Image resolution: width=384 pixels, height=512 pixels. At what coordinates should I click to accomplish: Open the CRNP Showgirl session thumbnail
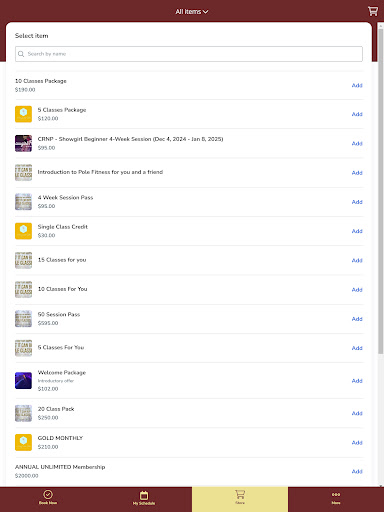tap(23, 143)
